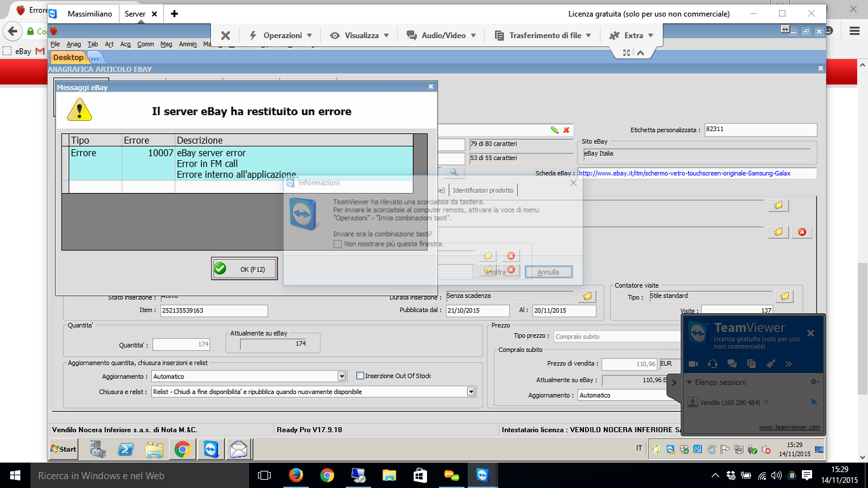The image size is (868, 488).
Task: Open Extra menu in TeamViewer toolbar
Action: (x=631, y=36)
